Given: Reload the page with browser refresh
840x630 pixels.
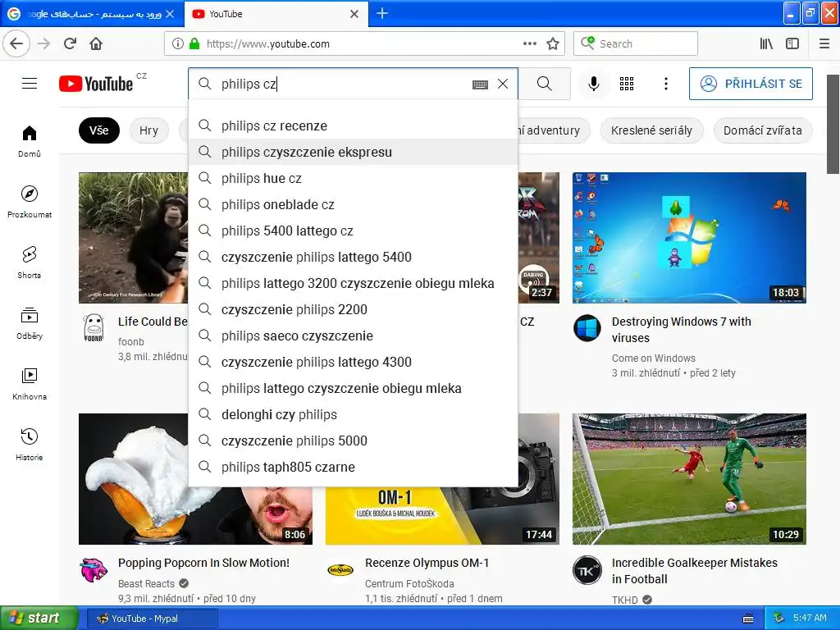Looking at the screenshot, I should pyautogui.click(x=71, y=43).
